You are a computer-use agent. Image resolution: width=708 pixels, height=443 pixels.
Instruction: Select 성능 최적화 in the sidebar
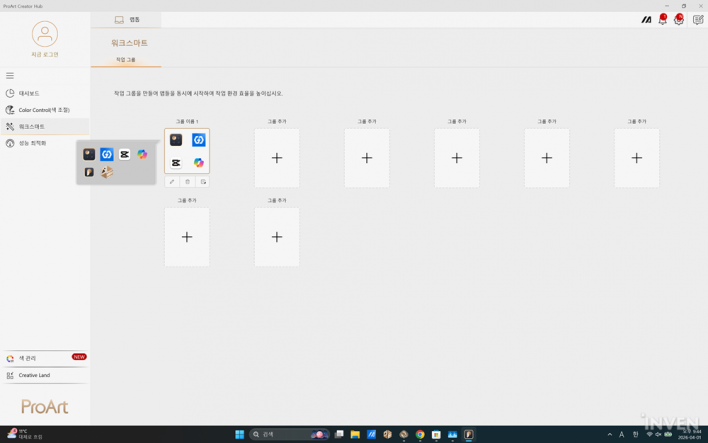32,143
